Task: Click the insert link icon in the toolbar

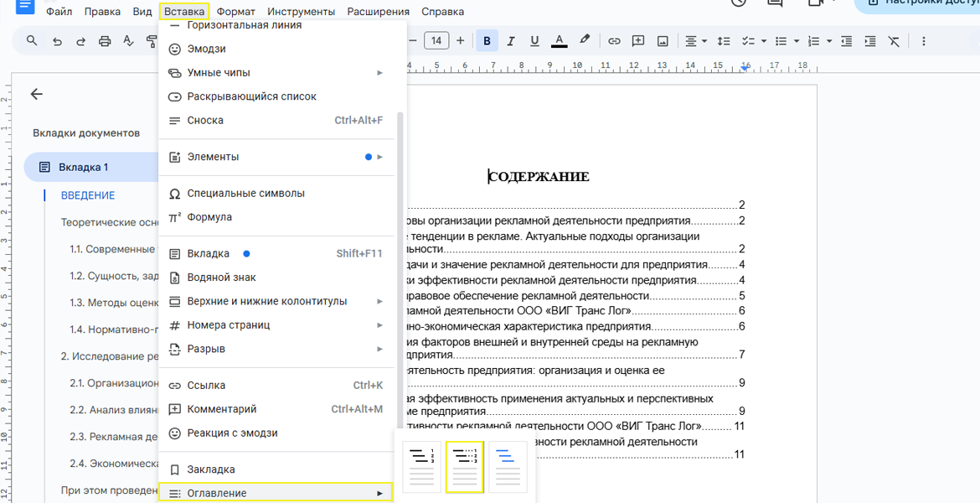Action: [614, 41]
